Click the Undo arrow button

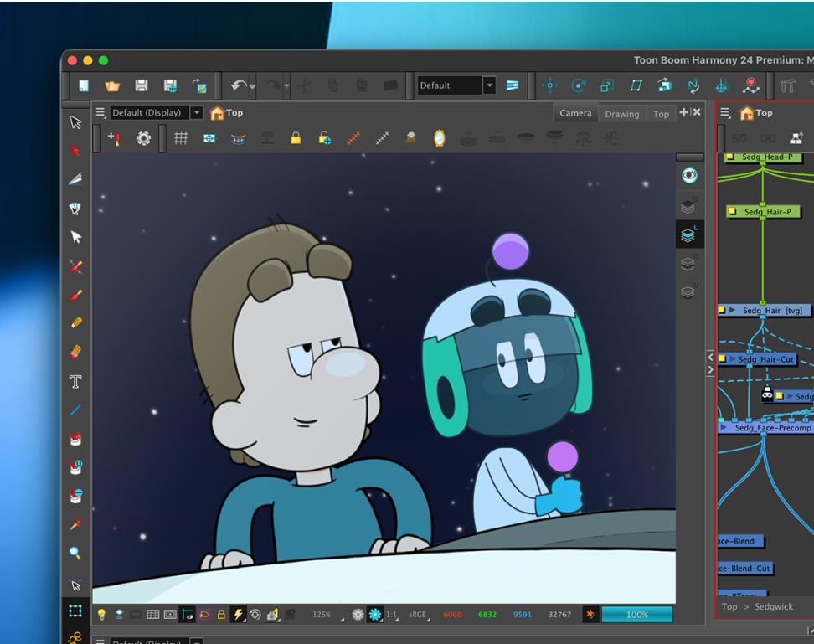(239, 85)
